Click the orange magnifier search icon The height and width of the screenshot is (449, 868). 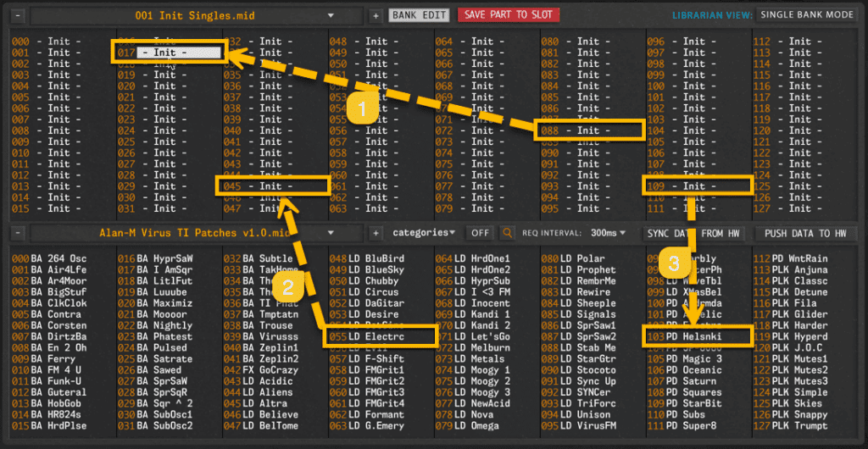click(x=507, y=233)
